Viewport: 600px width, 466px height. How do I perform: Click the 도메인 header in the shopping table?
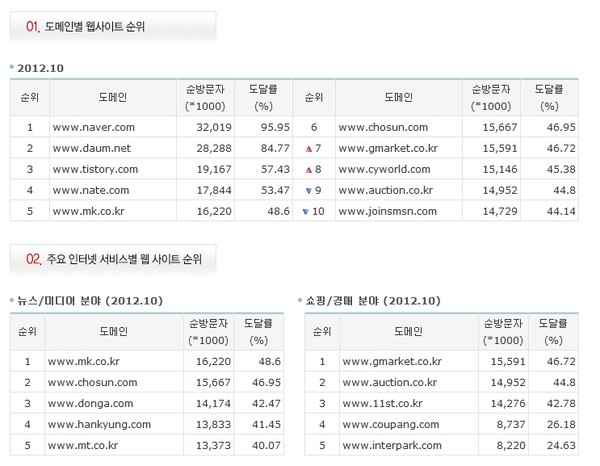tap(408, 331)
